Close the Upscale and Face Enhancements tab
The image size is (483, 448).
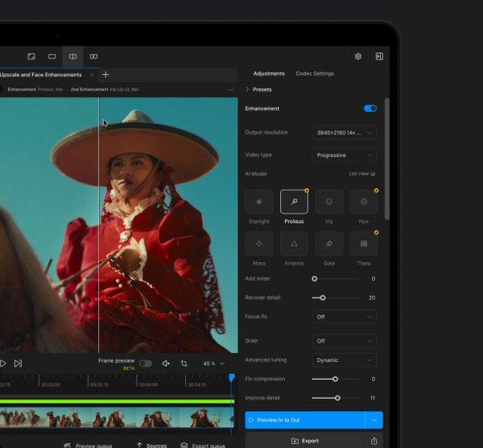point(92,75)
